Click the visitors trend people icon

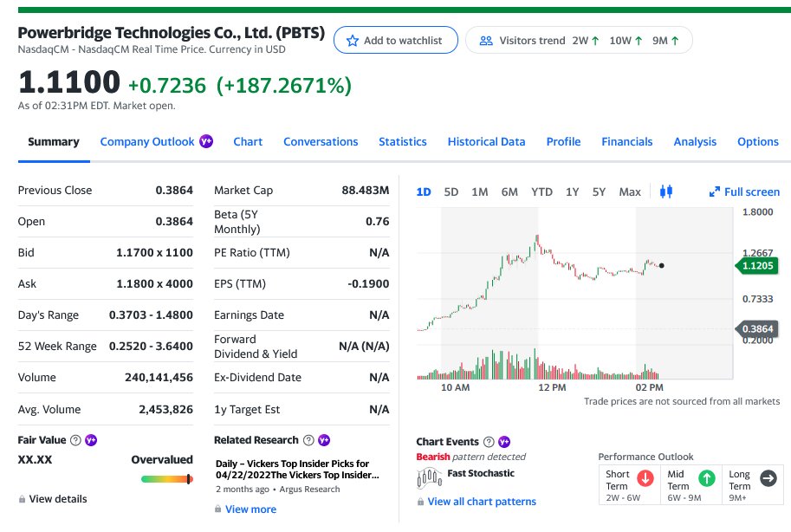pyautogui.click(x=486, y=41)
